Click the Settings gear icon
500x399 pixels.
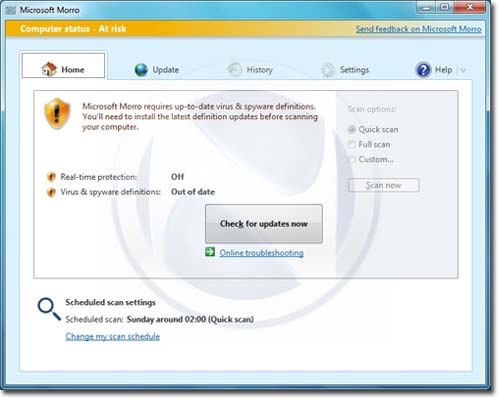coord(328,70)
